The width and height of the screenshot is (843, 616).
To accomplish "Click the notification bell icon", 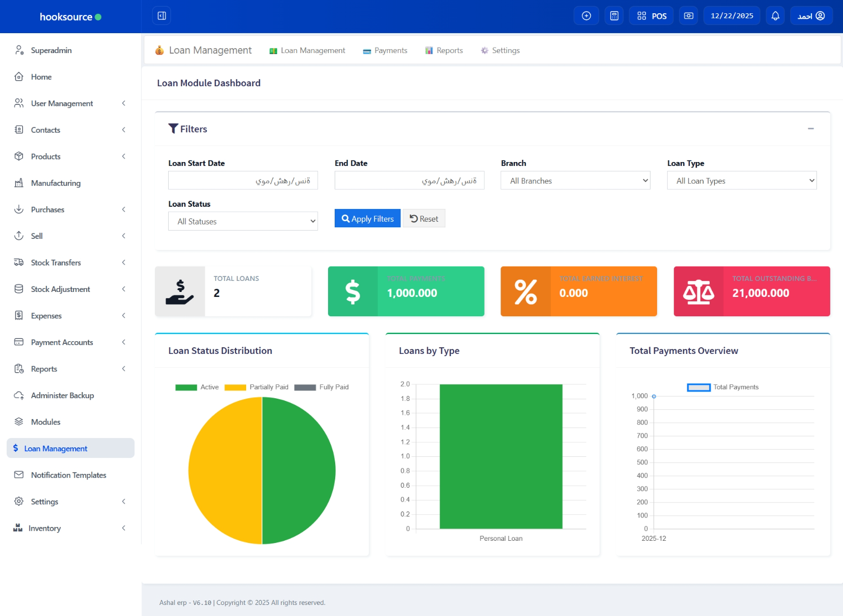I will [x=775, y=16].
